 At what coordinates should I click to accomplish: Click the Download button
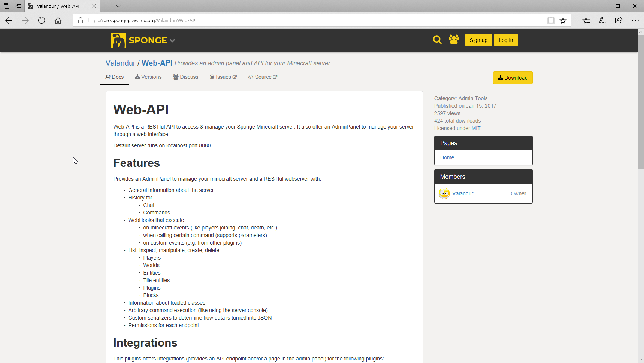[x=513, y=77]
